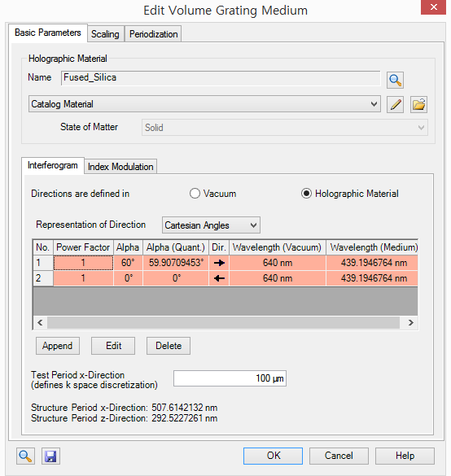
Task: Click the 640 nm vacuum wavelength in row 2
Action: [278, 278]
